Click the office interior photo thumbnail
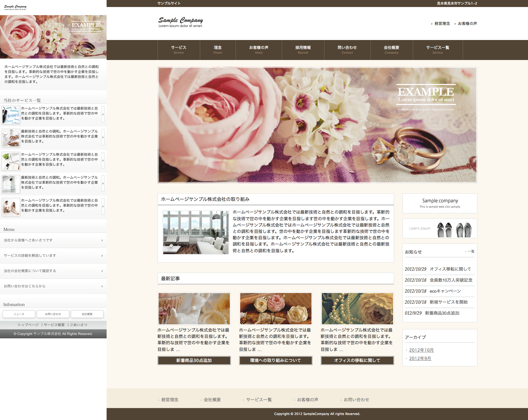 (x=196, y=232)
